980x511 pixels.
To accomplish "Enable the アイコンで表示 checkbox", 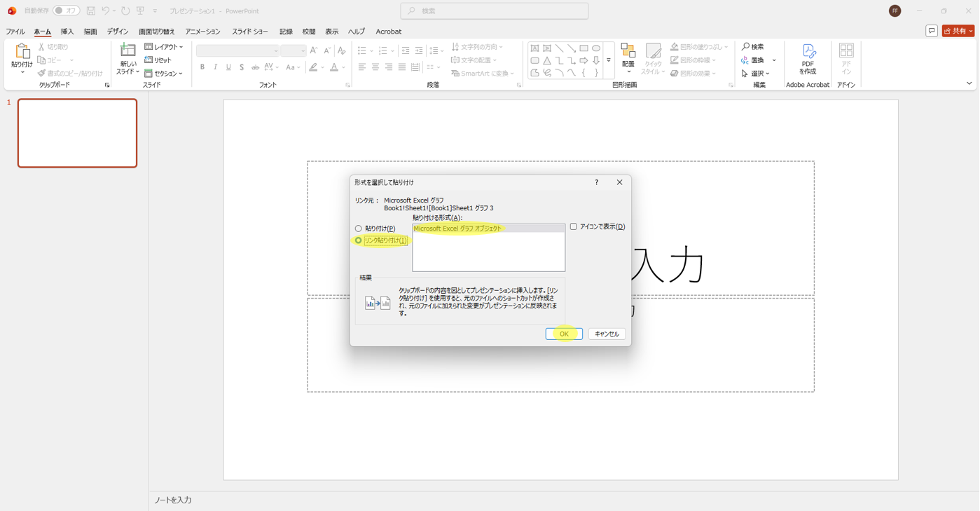I will click(573, 227).
